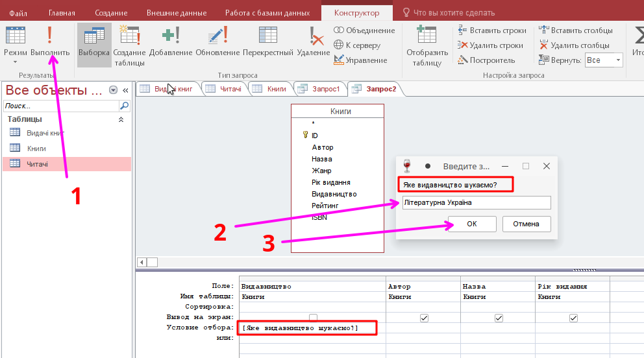Toggle Вывод на экран for Видавництво column
The height and width of the screenshot is (358, 644).
pyautogui.click(x=313, y=317)
